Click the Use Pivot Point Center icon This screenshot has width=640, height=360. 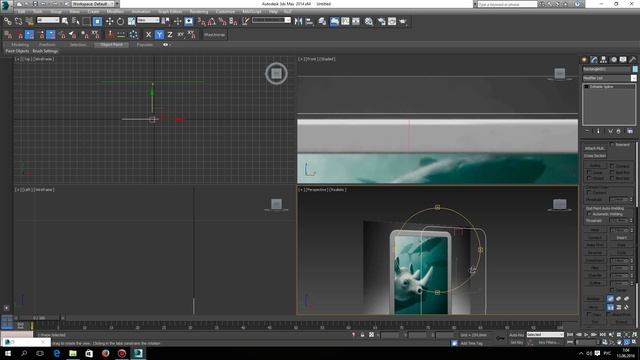[x=166, y=21]
